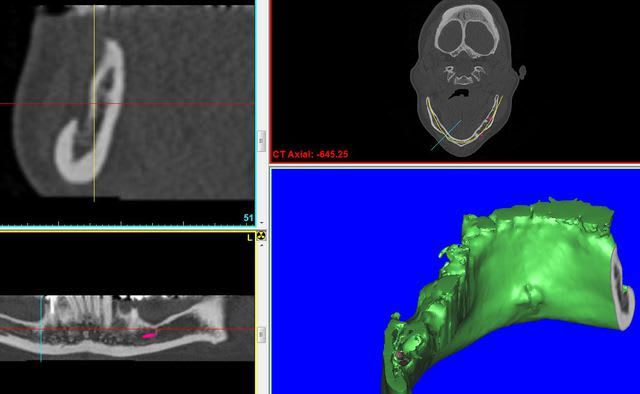Click the ruler ticks below cross-section view

pos(127,224)
